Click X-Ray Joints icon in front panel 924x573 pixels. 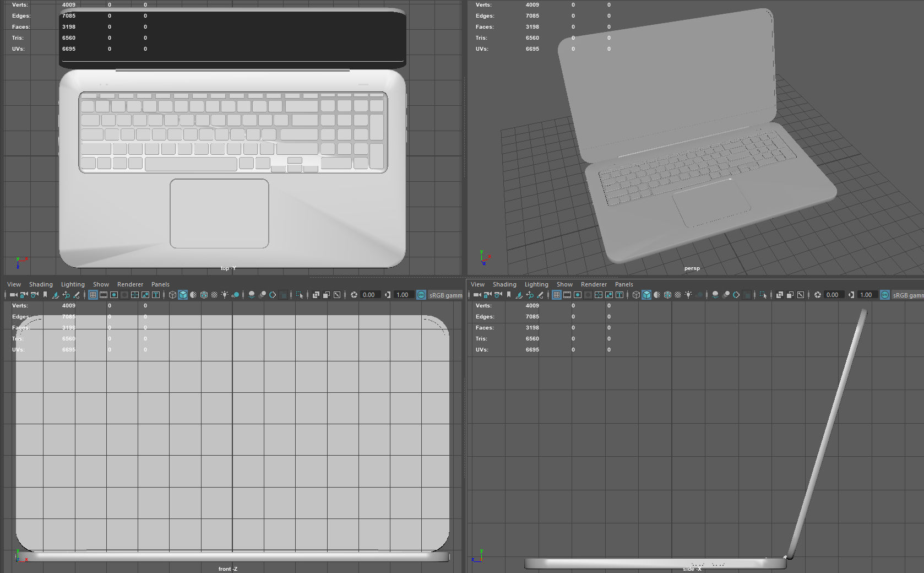tap(337, 295)
